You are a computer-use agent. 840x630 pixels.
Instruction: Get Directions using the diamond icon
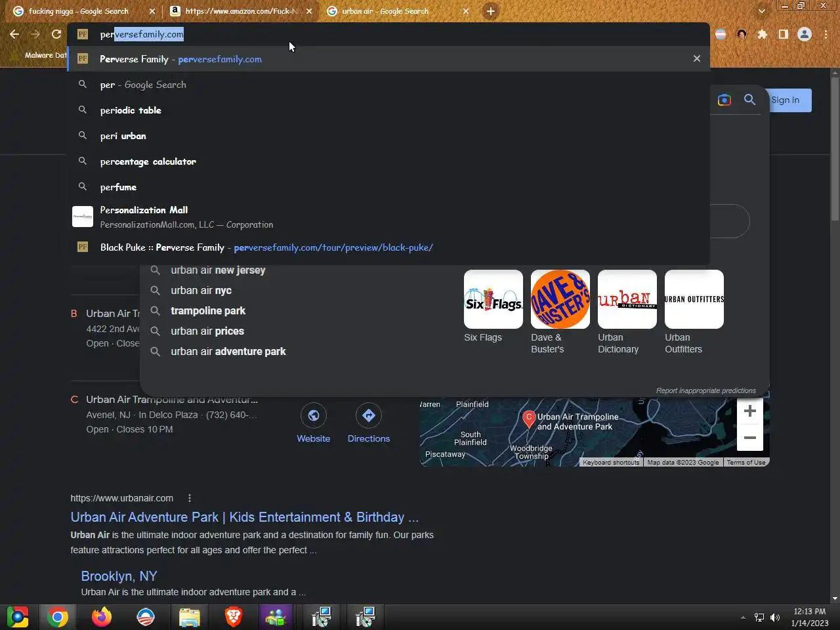click(369, 415)
